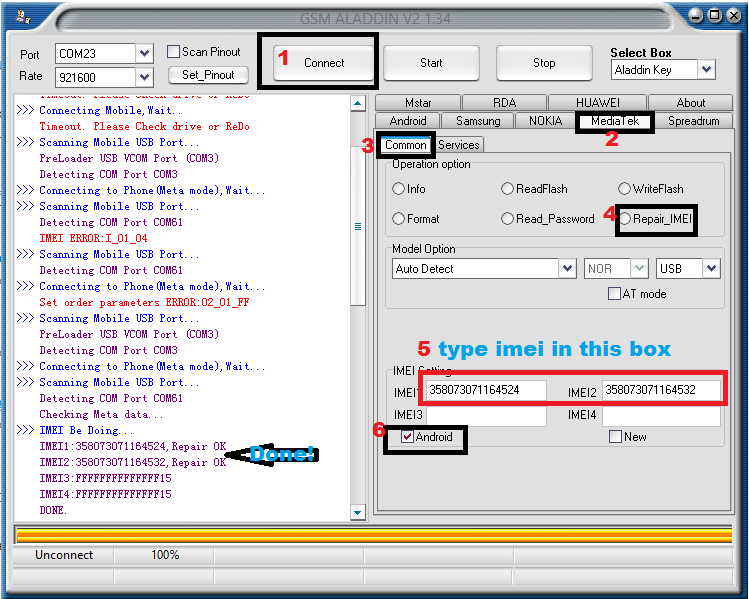Image resolution: width=749 pixels, height=599 pixels.
Task: Click the log scrollbar up arrow
Action: tap(358, 103)
